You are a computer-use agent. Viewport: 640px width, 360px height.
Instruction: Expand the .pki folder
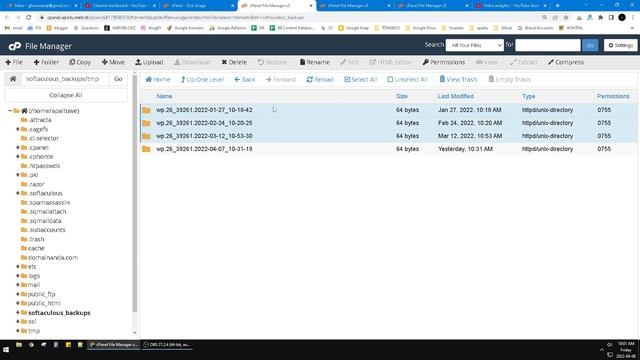pyautogui.click(x=18, y=175)
